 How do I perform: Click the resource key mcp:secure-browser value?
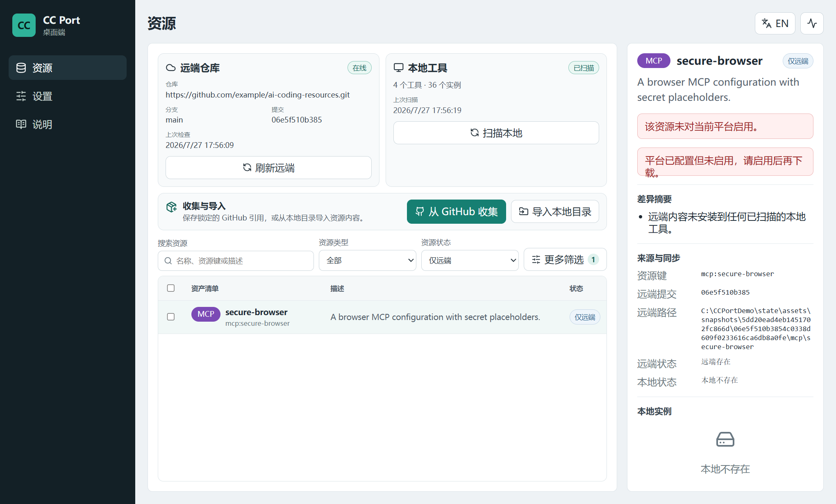(737, 274)
